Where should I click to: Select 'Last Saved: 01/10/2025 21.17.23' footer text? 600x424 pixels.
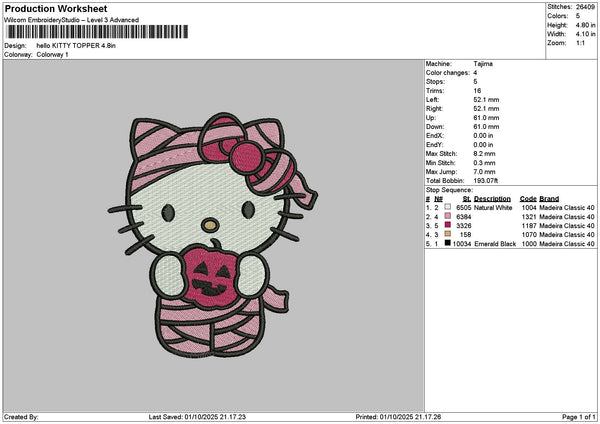[x=197, y=417]
